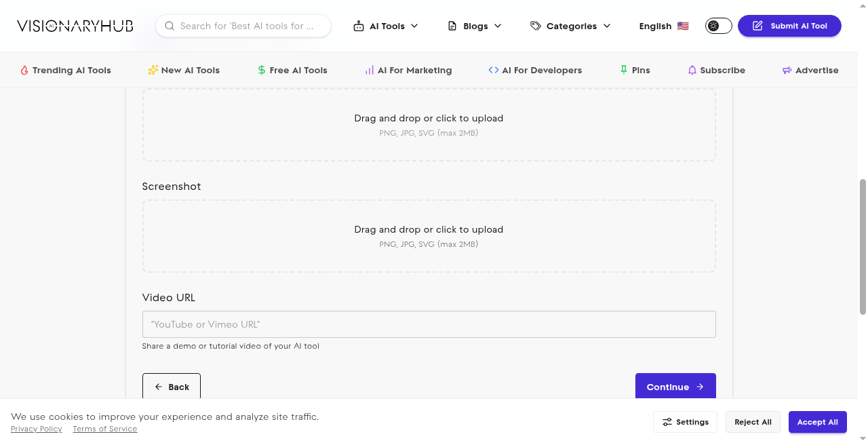Click the right arrow in Continue button
Image resolution: width=868 pixels, height=445 pixels.
click(x=700, y=387)
